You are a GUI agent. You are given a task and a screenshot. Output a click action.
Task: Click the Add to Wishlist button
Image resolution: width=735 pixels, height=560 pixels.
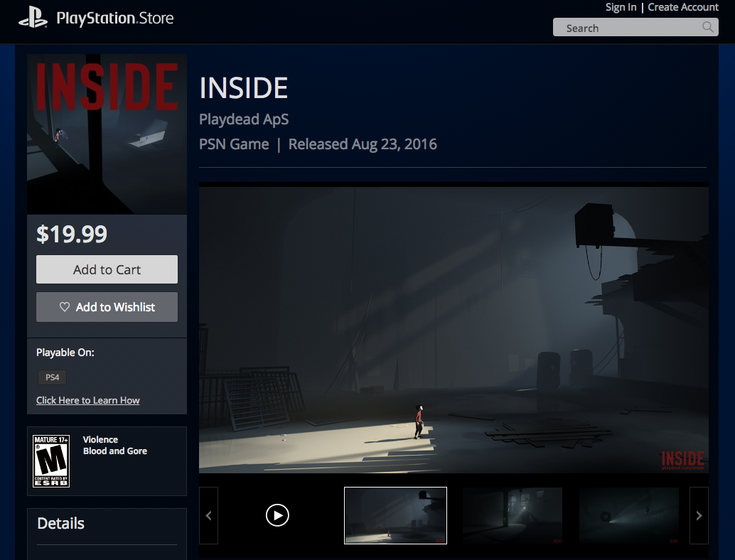[107, 307]
